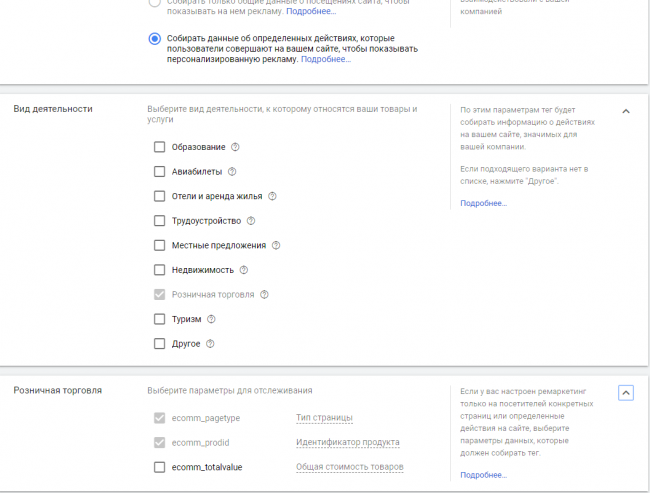Click Общая стоимость товаров parameter label
650x493 pixels.
pyautogui.click(x=350, y=467)
